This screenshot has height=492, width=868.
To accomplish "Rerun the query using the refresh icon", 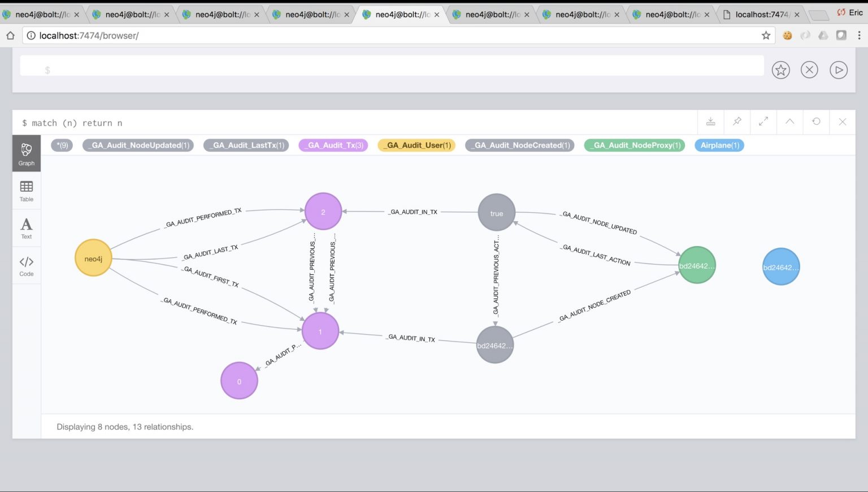I will [816, 122].
